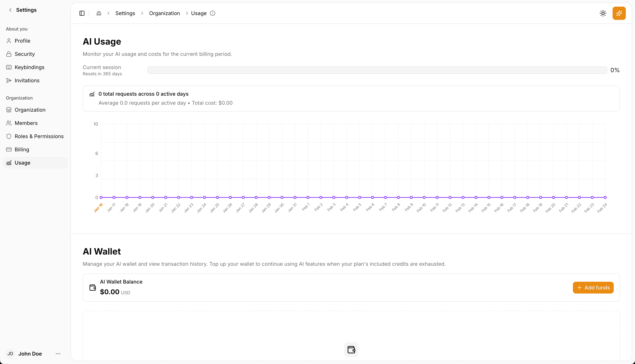The image size is (635, 364).
Task: Open Billing via credit card icon
Action: point(9,149)
